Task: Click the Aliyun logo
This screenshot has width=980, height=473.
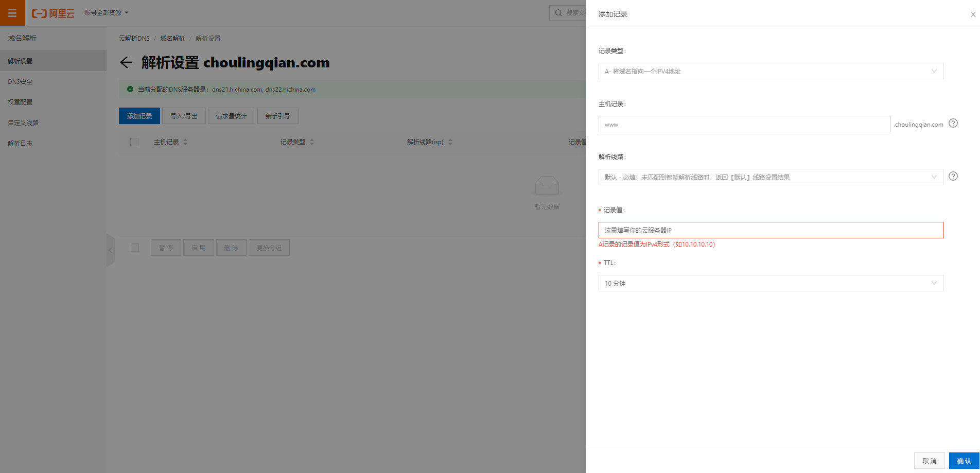Action: [53, 13]
